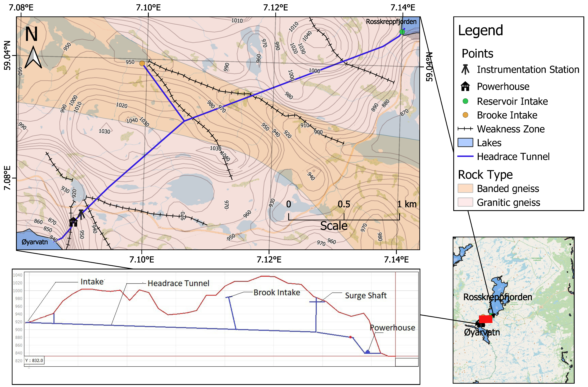Click the green Reservoir Intake point on map

click(402, 32)
